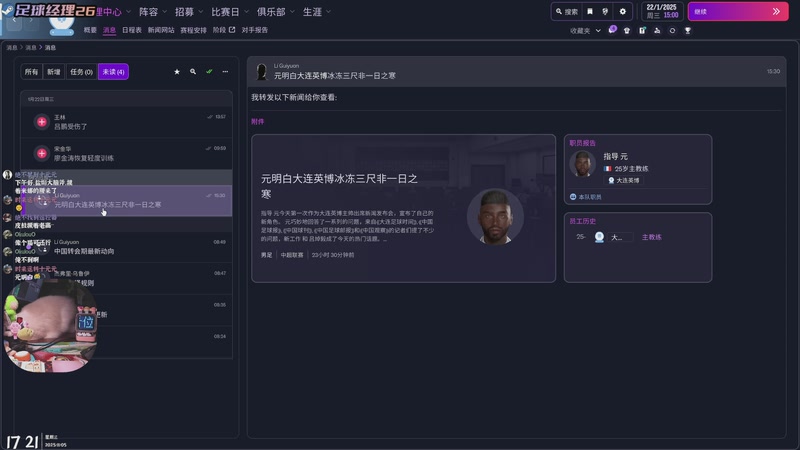800x450 pixels.
Task: Click the inbox search magnifier icon
Action: point(193,72)
